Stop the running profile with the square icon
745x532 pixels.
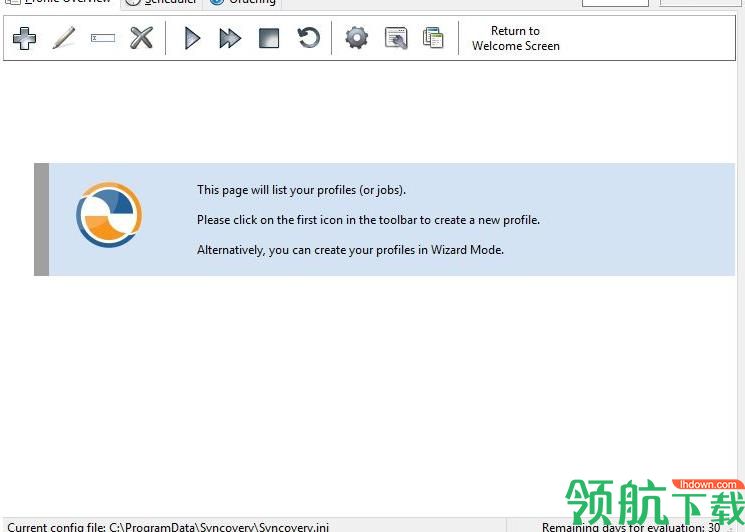coord(269,38)
